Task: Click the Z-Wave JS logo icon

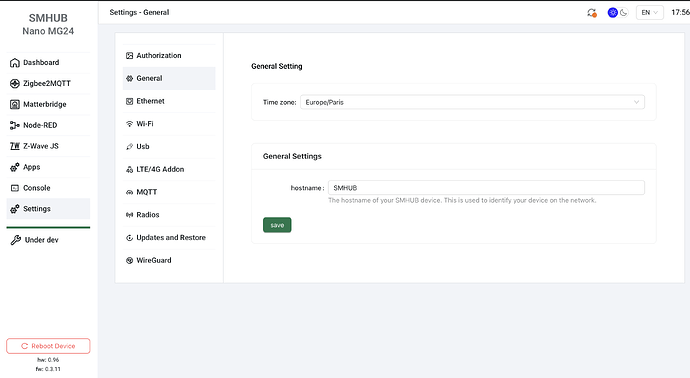Action: pyautogui.click(x=15, y=146)
